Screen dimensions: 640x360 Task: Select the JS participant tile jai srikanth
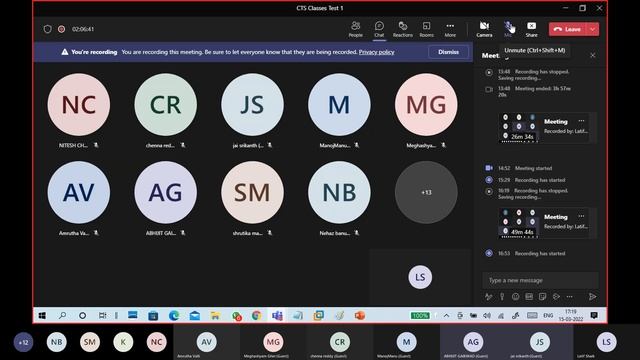pos(252,105)
